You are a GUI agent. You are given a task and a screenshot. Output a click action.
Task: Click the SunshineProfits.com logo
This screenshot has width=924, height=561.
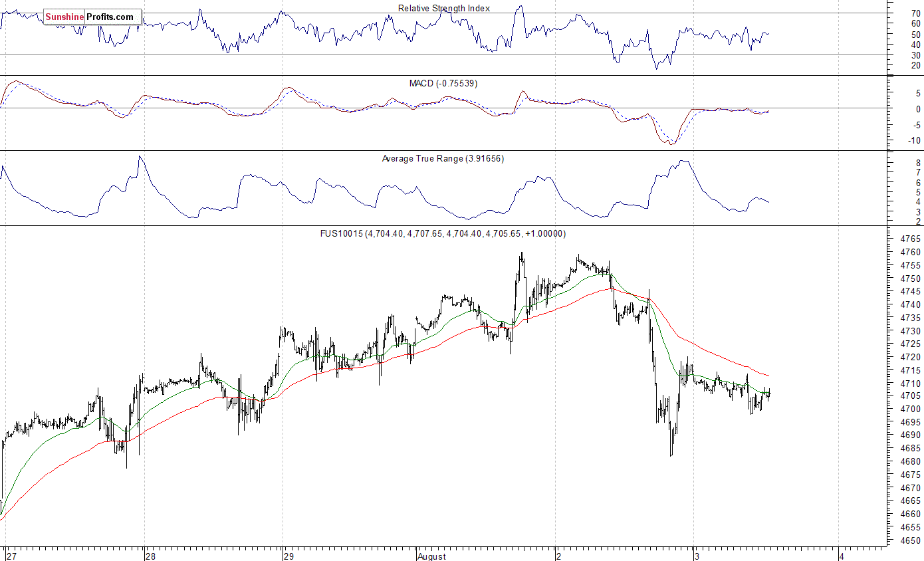coord(92,17)
